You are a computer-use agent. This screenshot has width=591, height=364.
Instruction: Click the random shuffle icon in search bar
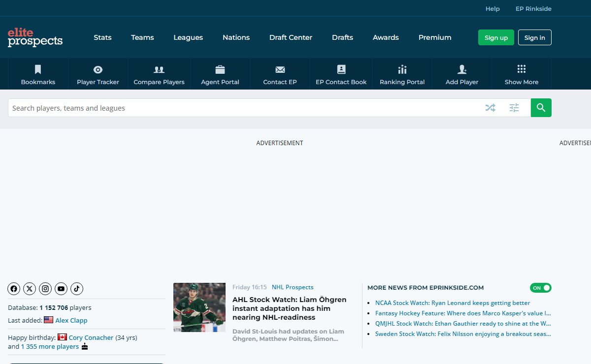tap(490, 108)
